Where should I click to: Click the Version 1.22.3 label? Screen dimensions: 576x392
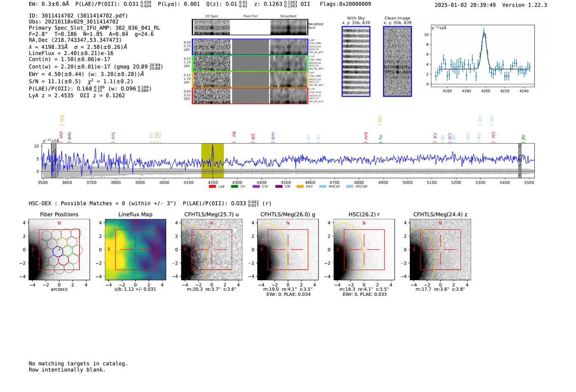coord(525,5)
